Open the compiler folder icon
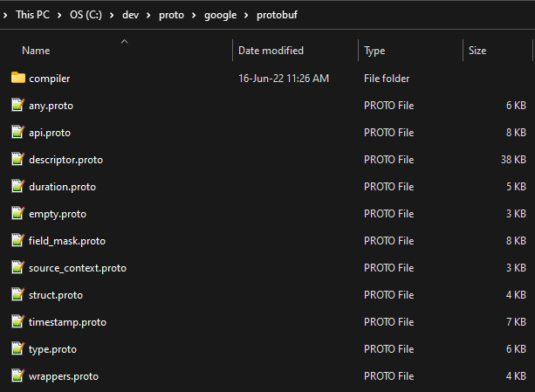 pyautogui.click(x=18, y=78)
